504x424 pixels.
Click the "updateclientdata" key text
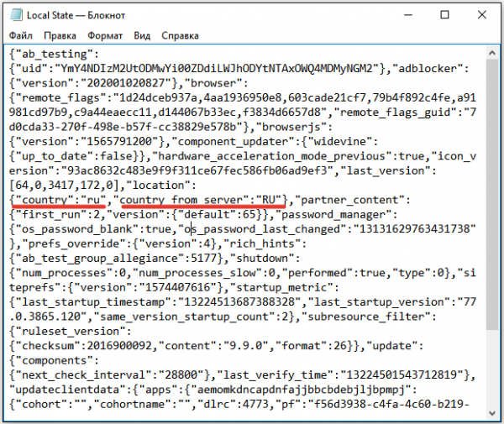[67, 390]
